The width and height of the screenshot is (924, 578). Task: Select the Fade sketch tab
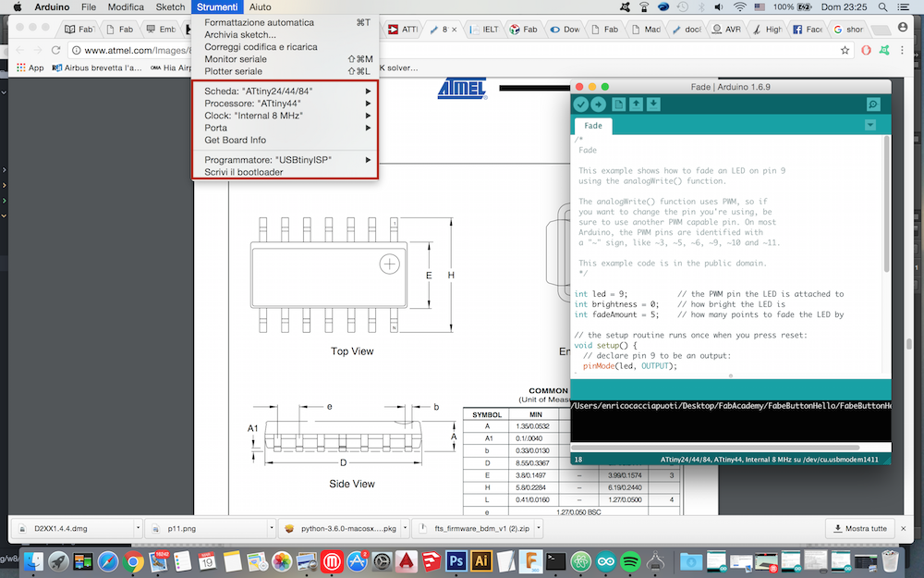pos(593,126)
